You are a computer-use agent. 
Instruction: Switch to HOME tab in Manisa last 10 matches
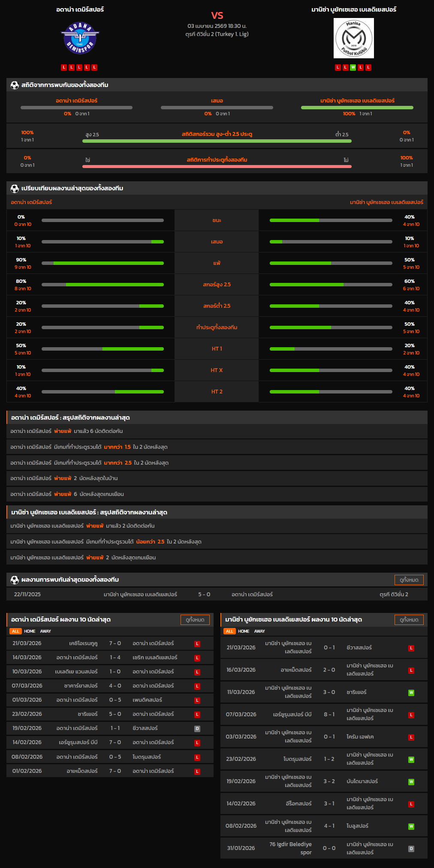pyautogui.click(x=244, y=631)
